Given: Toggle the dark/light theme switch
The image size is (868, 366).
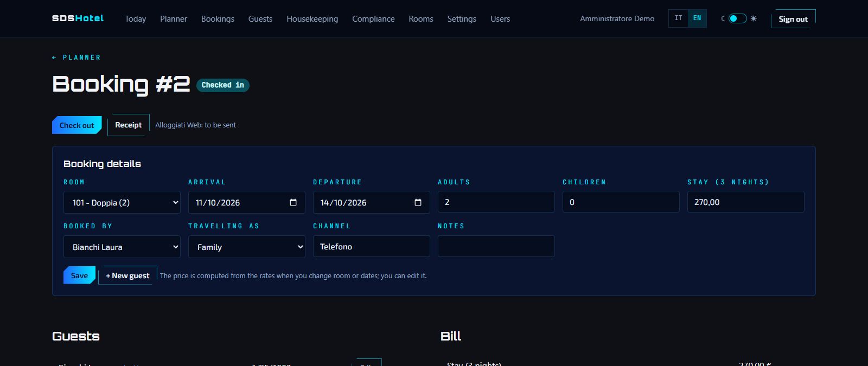Looking at the screenshot, I should 738,18.
